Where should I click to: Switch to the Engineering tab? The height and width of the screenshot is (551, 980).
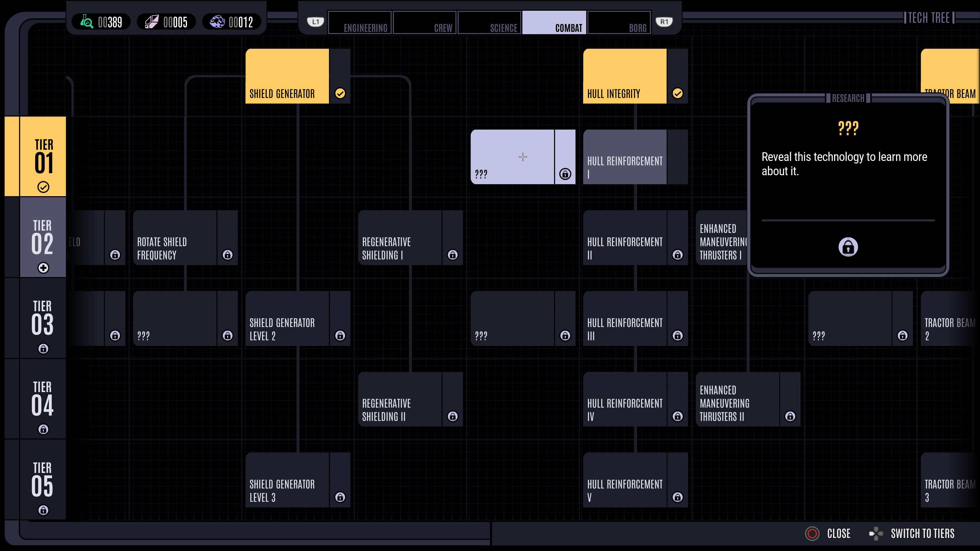[x=360, y=23]
